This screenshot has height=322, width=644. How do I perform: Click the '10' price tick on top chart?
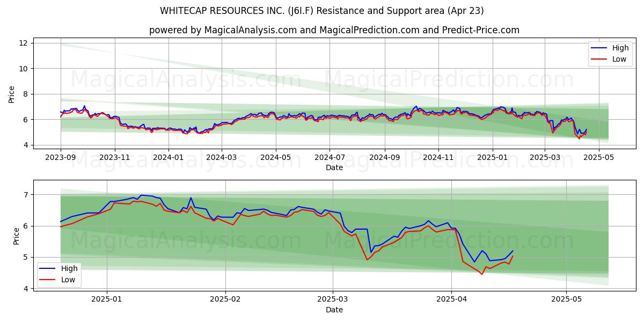[25, 69]
